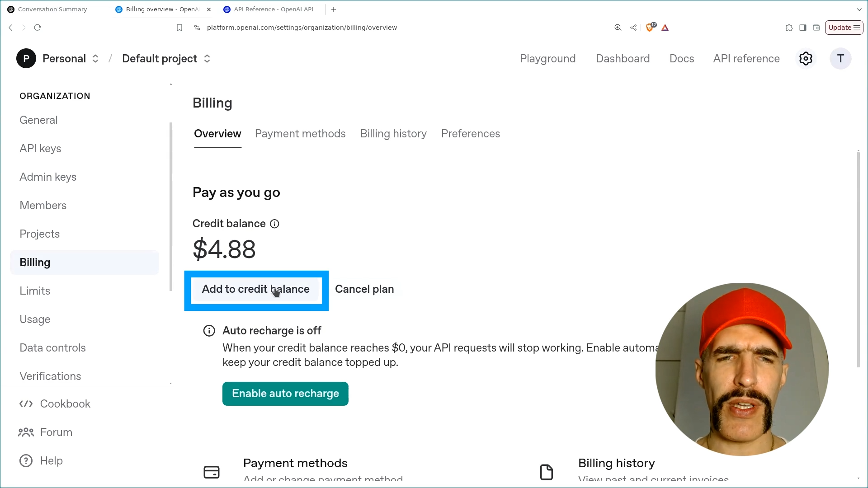Open the Brave Shields lion icon

click(650, 27)
